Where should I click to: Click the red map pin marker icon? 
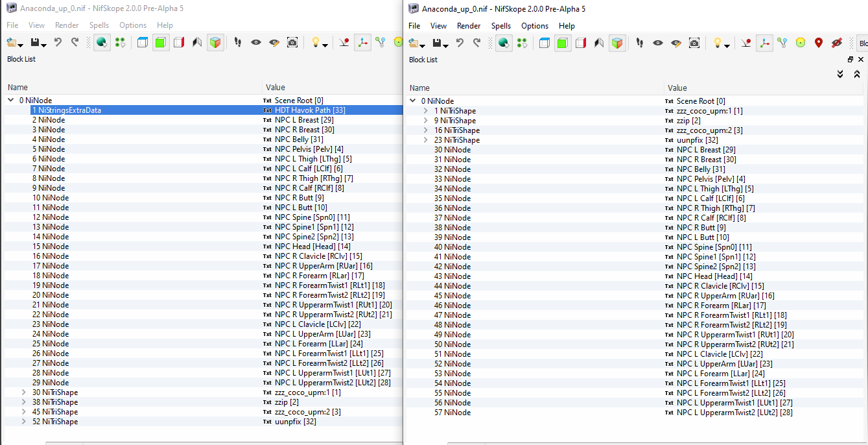pos(819,43)
